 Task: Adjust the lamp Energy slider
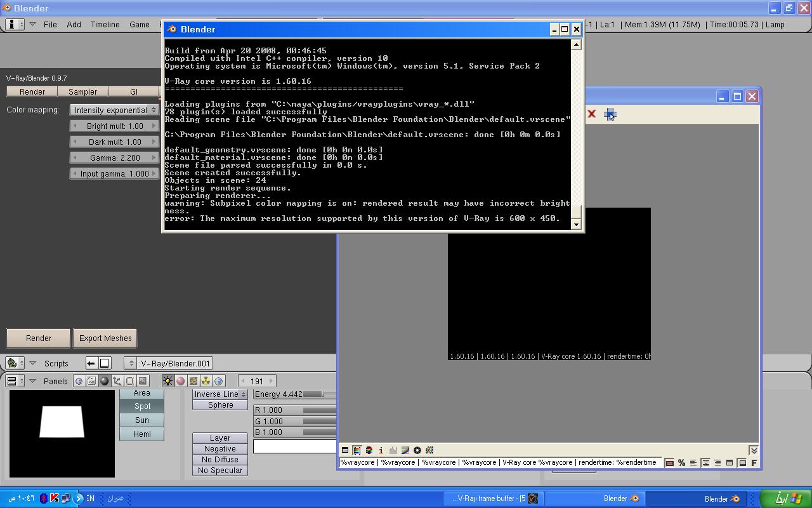coord(295,394)
